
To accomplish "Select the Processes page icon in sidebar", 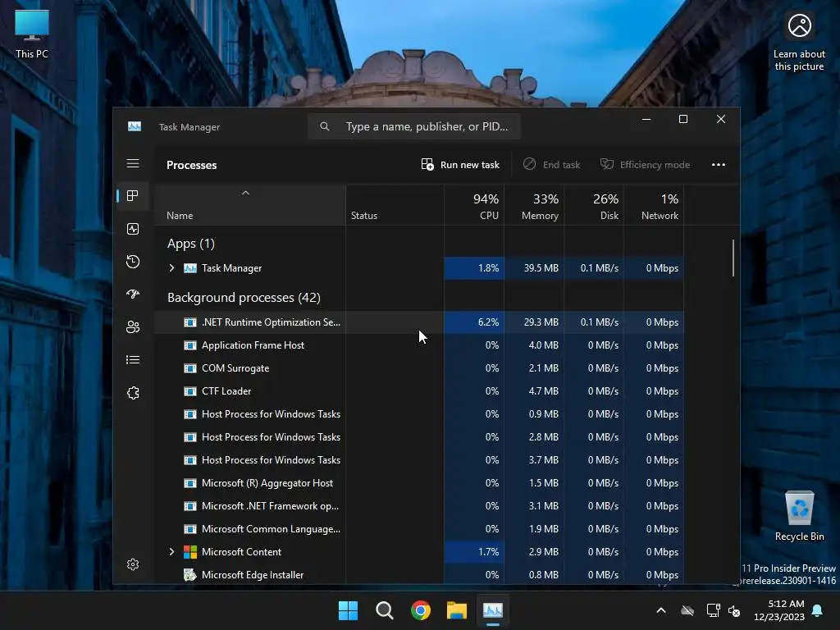I will tap(133, 196).
